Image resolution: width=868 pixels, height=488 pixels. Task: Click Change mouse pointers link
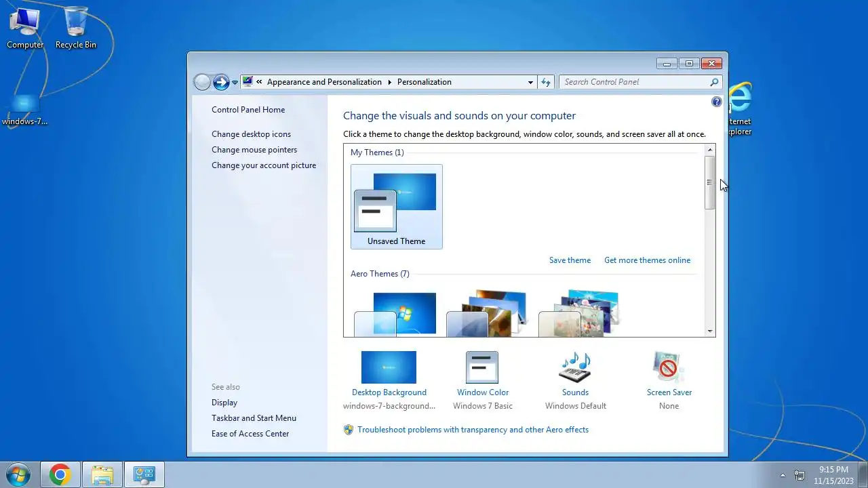coord(254,150)
